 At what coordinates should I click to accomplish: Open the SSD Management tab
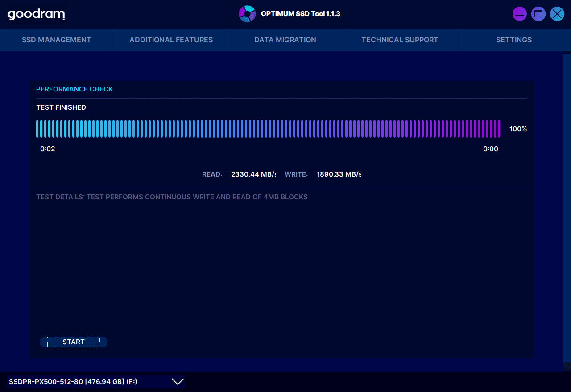[57, 40]
